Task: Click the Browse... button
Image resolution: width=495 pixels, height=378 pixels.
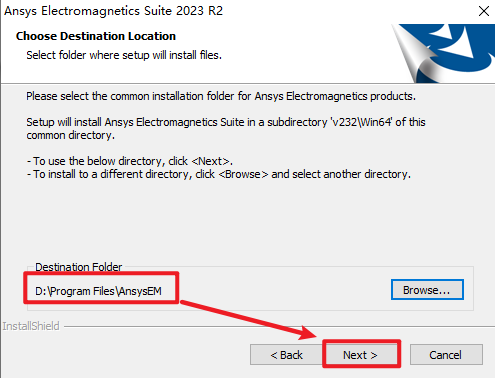Action: point(427,290)
